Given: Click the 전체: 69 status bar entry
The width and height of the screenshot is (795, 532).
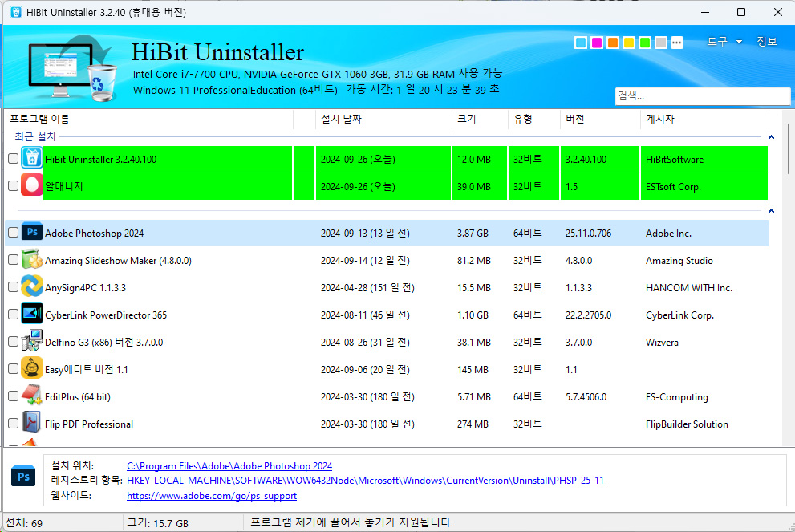Looking at the screenshot, I should pos(24,523).
